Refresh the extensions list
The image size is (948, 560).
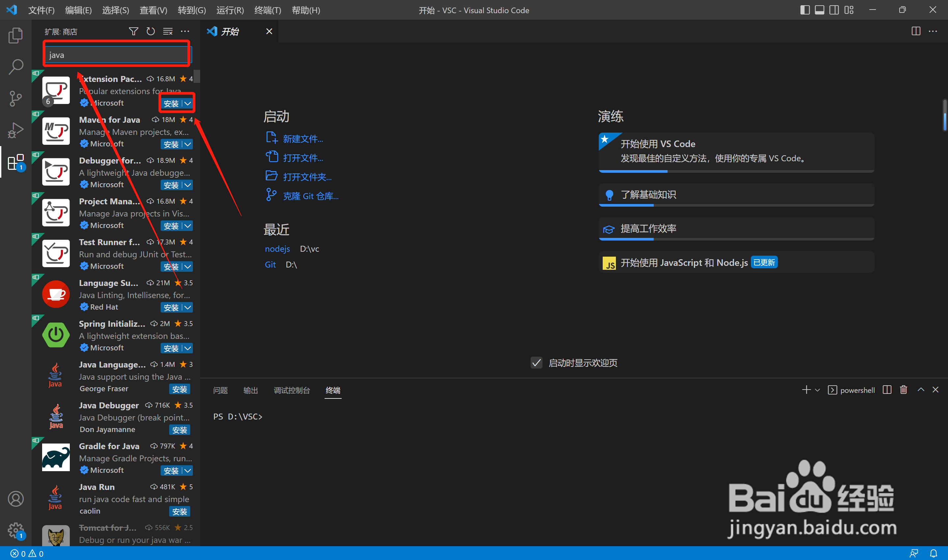(151, 31)
